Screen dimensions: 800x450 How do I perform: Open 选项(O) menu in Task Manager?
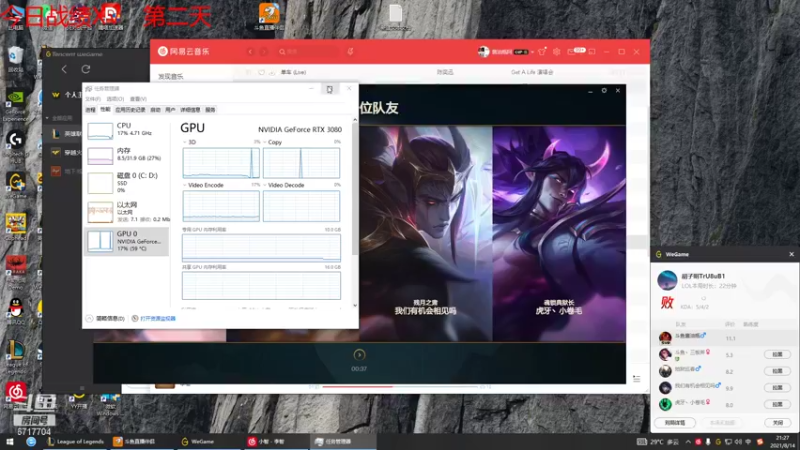tap(115, 99)
